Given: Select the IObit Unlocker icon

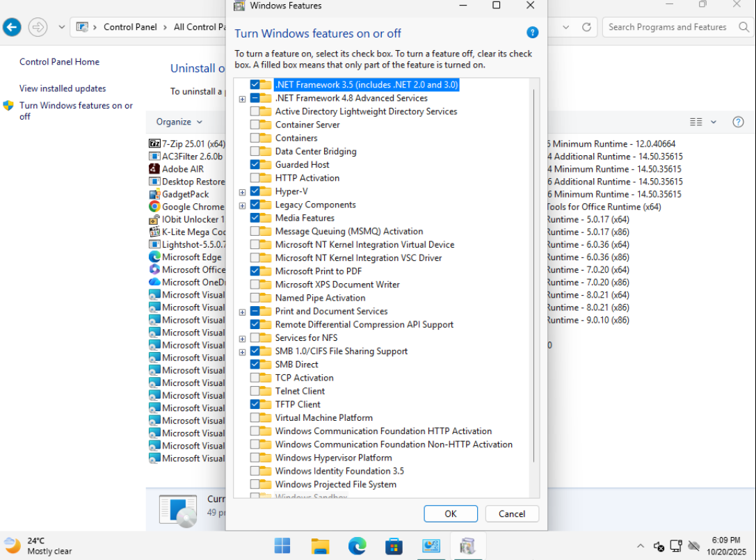Looking at the screenshot, I should click(154, 219).
